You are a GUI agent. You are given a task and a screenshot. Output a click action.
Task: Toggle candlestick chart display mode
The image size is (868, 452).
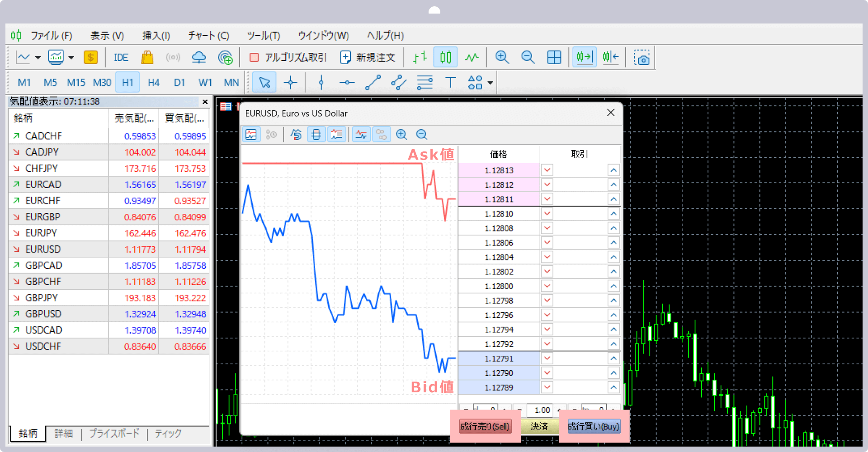tap(445, 57)
